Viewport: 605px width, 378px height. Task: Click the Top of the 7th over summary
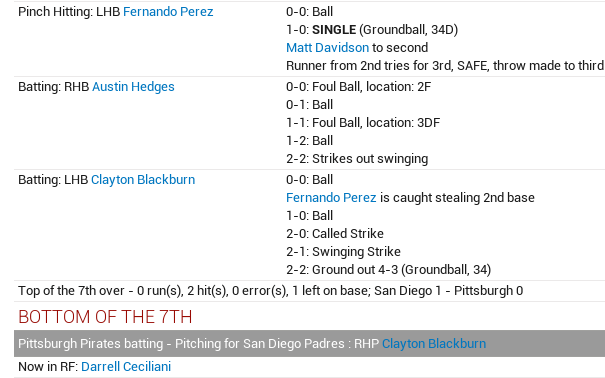(270, 290)
